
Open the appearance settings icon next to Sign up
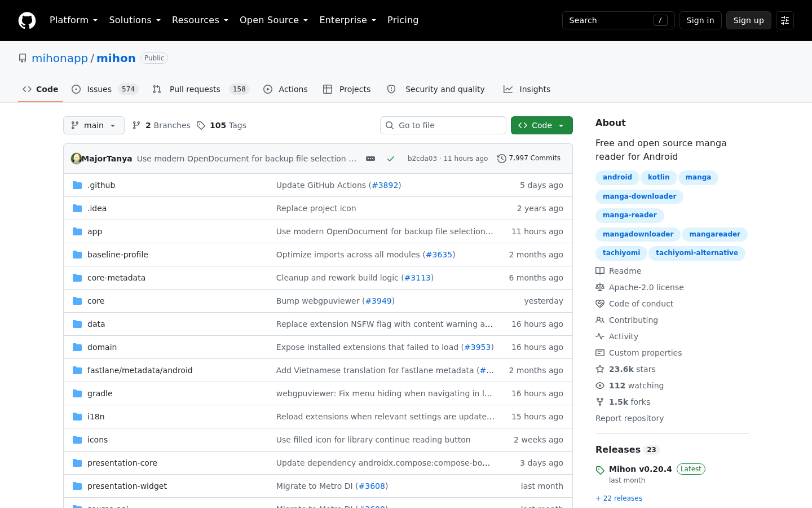[785, 20]
